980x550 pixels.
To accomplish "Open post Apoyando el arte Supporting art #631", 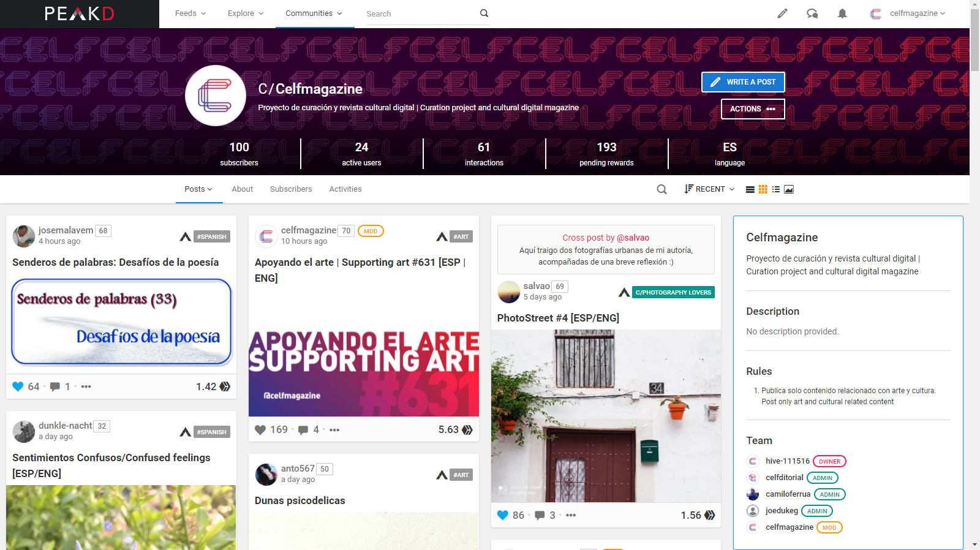I will (x=360, y=270).
